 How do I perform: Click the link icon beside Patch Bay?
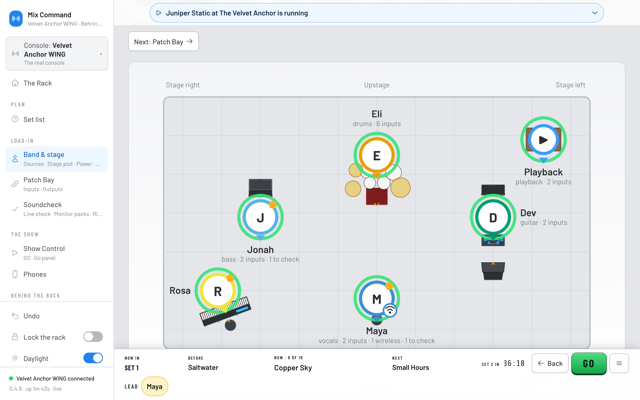point(15,184)
